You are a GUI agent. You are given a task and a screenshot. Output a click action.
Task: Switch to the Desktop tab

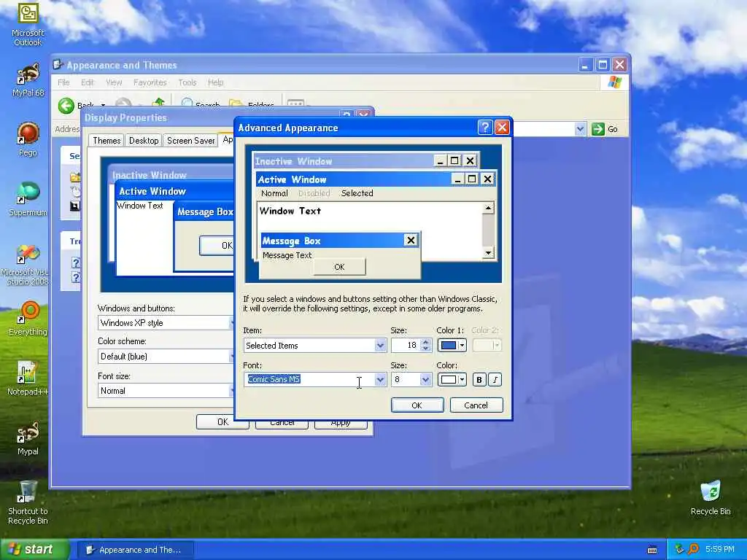[x=144, y=141]
